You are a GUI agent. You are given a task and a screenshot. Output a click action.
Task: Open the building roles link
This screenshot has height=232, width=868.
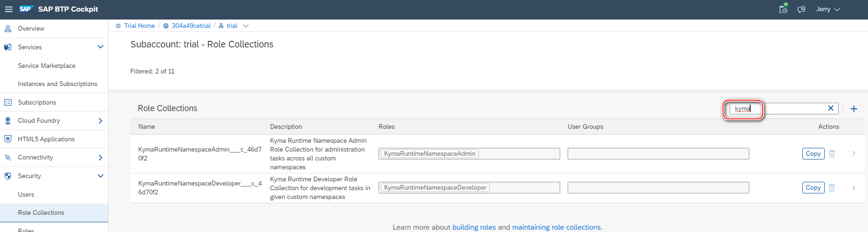[474, 227]
